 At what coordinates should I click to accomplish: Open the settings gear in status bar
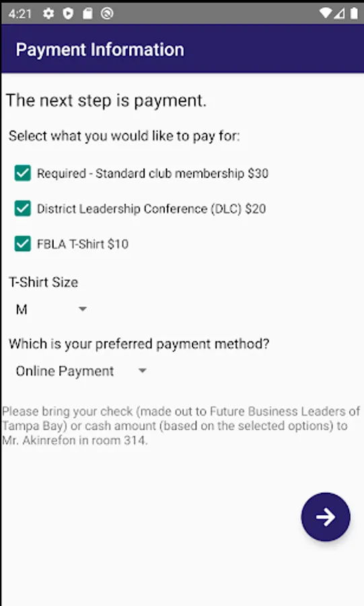48,14
